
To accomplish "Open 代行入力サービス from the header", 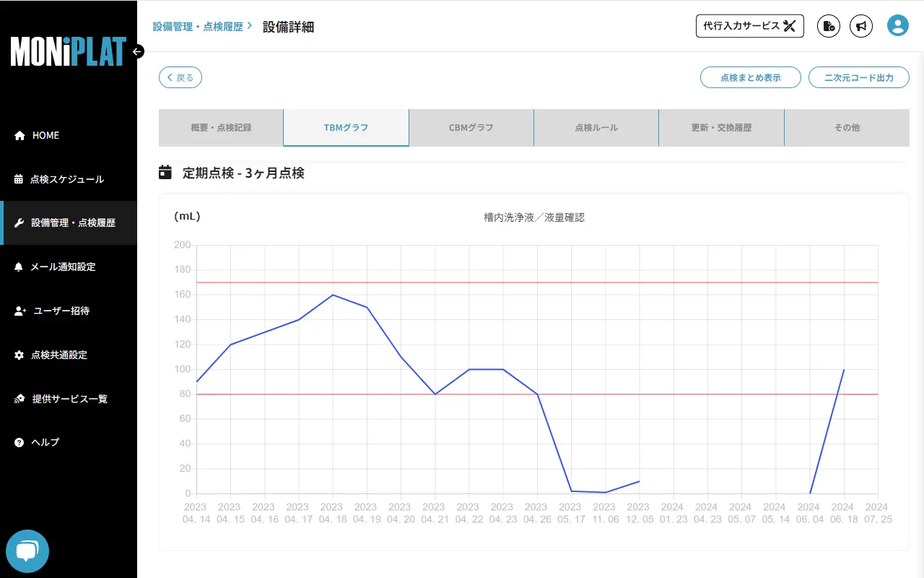I will pyautogui.click(x=749, y=25).
